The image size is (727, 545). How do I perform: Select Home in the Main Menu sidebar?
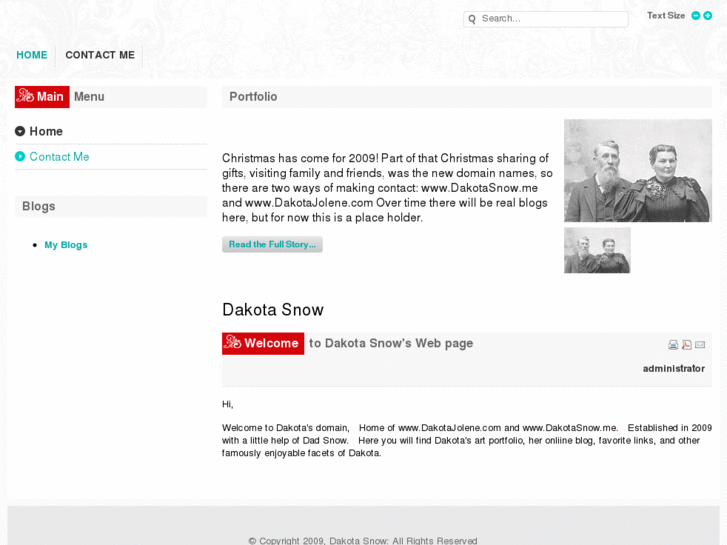[x=46, y=131]
